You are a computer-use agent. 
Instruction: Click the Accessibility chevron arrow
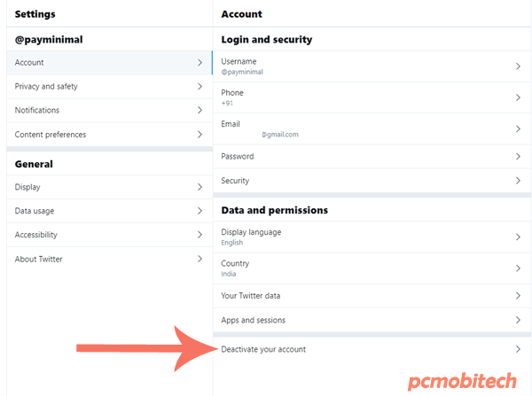click(200, 235)
